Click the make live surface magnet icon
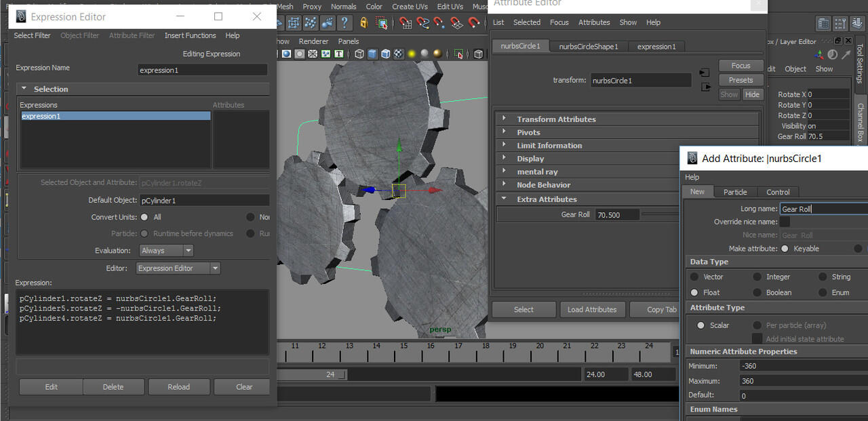Screen dimensions: 868x421 click(x=474, y=22)
